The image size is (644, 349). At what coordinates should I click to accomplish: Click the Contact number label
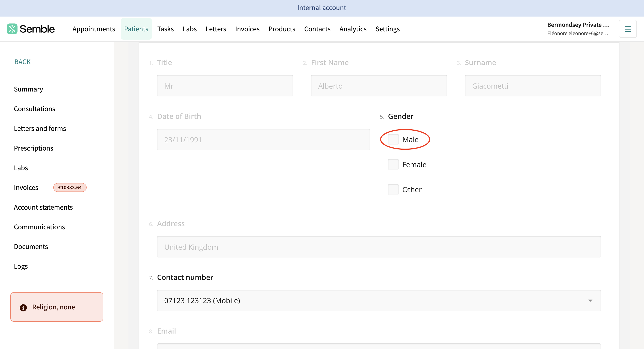185,277
